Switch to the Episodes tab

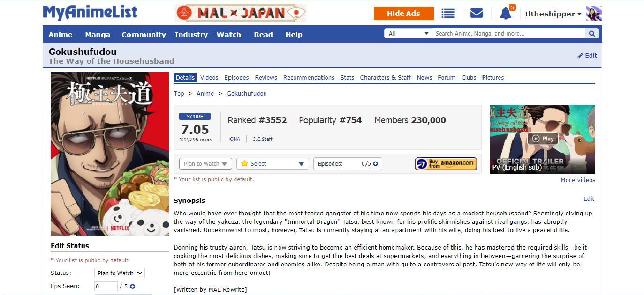coord(236,78)
